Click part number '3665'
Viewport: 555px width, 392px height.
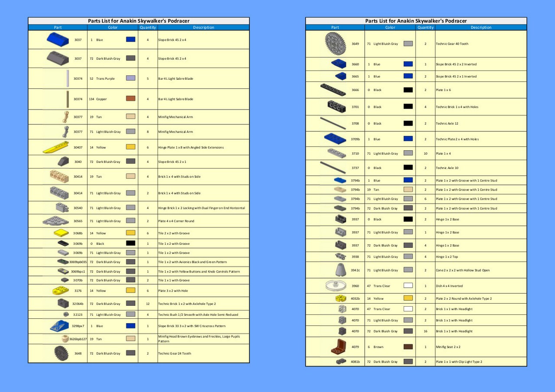click(x=355, y=76)
